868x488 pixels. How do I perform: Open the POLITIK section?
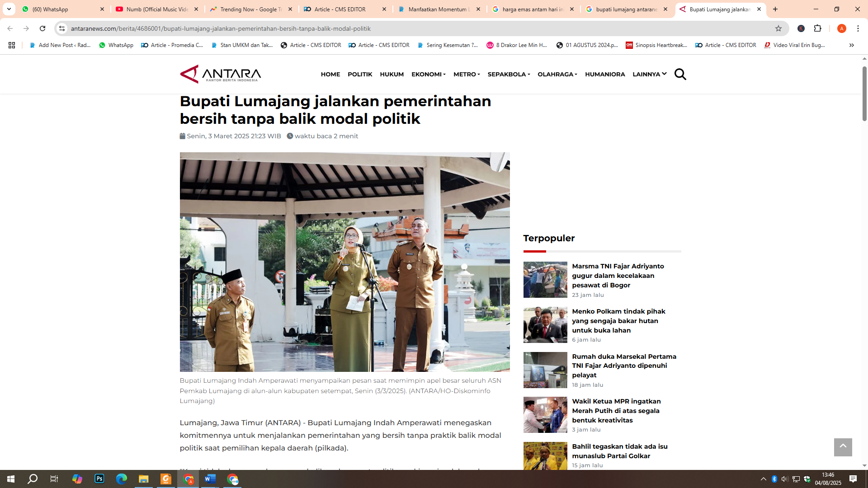(360, 74)
